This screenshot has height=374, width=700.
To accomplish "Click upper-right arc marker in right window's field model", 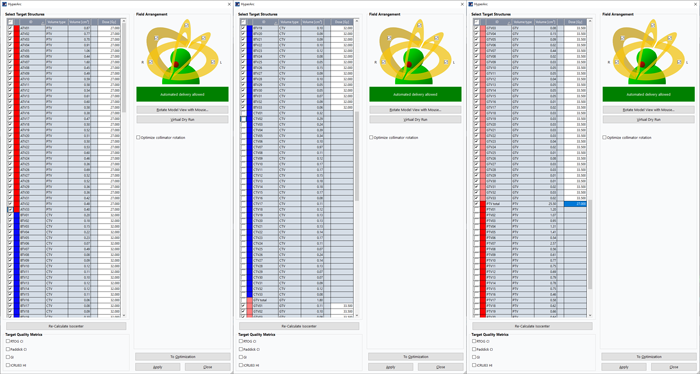I will tap(670, 38).
